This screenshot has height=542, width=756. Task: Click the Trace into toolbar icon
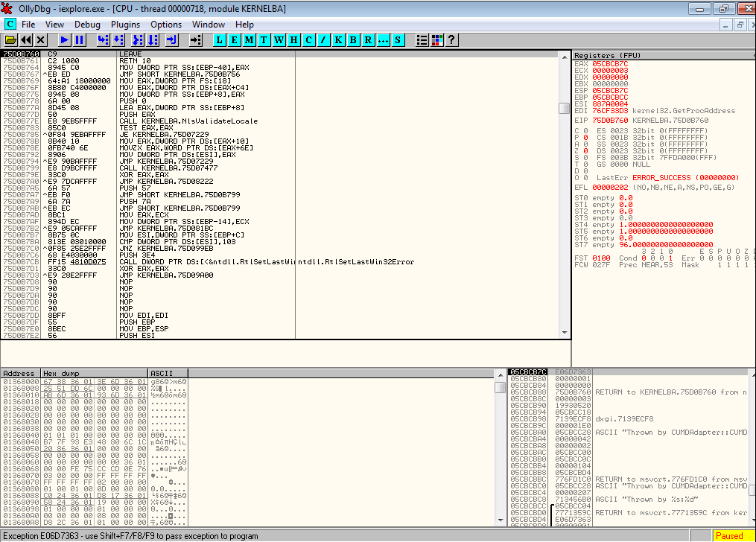pyautogui.click(x=137, y=40)
